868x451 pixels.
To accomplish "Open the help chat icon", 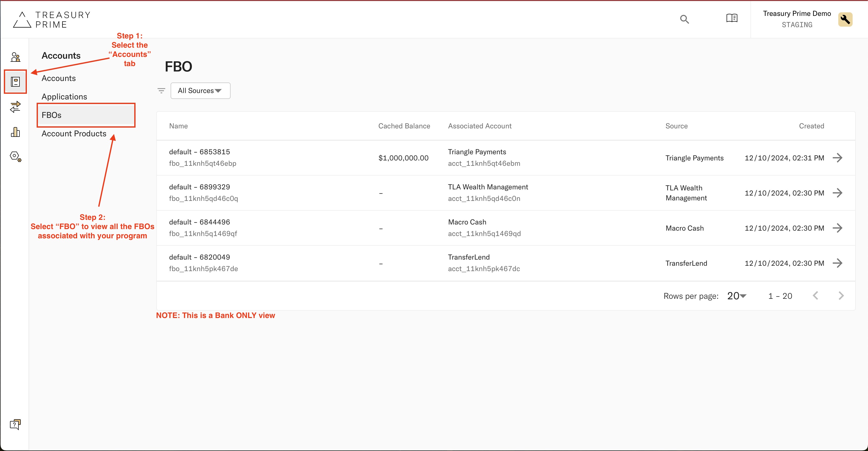I will [x=15, y=424].
